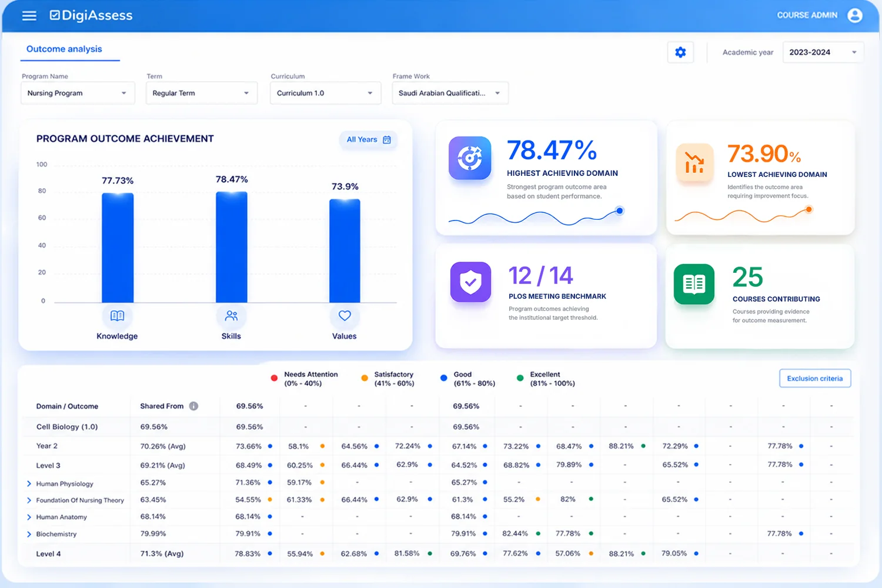
Task: Click the orange sparkline end point marker
Action: [x=809, y=209]
